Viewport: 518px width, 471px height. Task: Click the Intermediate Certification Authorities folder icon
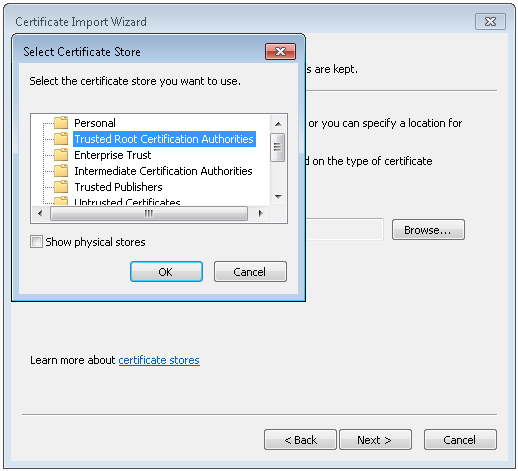pos(61,171)
